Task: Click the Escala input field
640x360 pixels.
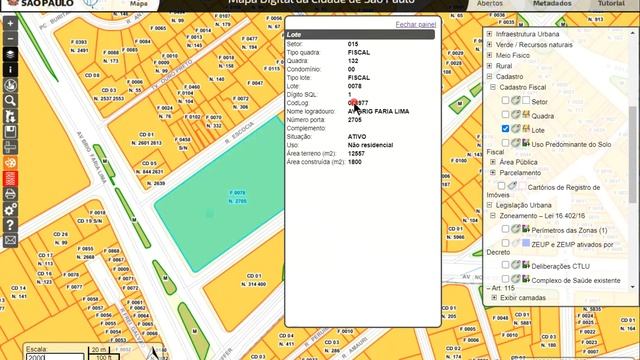Action: click(x=55, y=357)
